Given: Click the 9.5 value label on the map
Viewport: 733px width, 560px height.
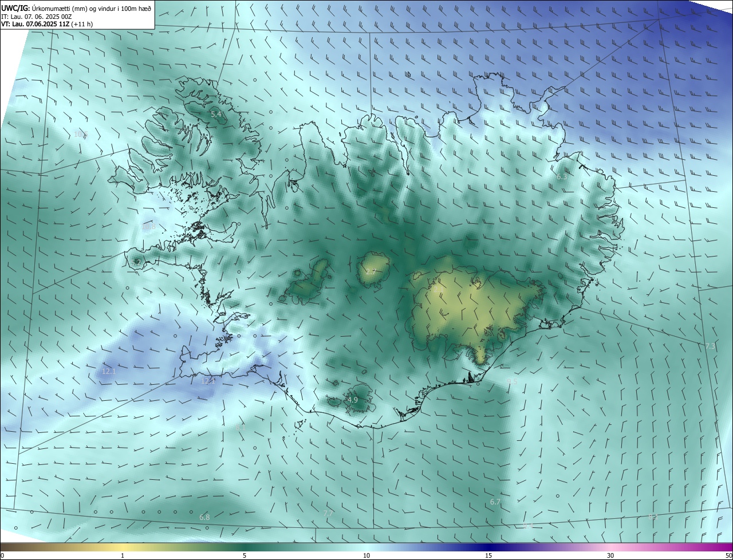Looking at the screenshot, I should [x=512, y=381].
